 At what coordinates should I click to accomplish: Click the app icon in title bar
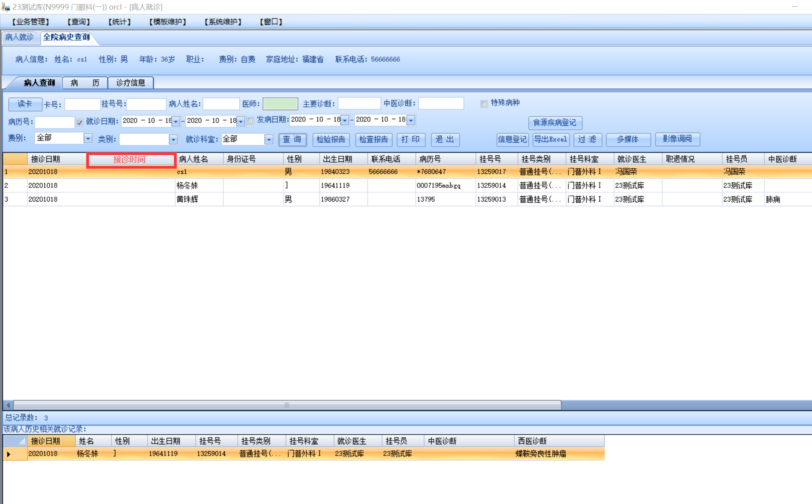[x=6, y=7]
